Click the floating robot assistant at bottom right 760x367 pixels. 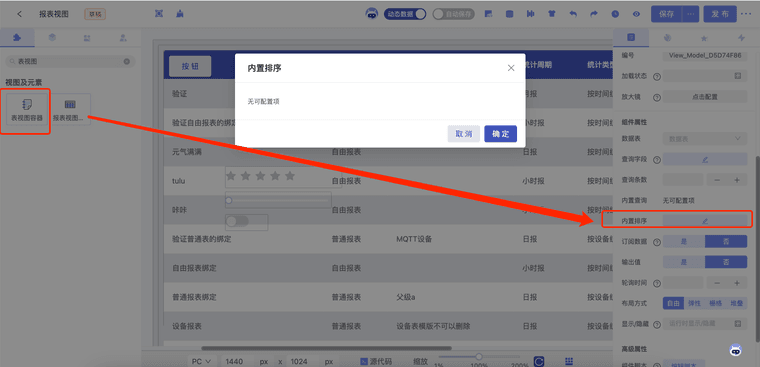736,350
